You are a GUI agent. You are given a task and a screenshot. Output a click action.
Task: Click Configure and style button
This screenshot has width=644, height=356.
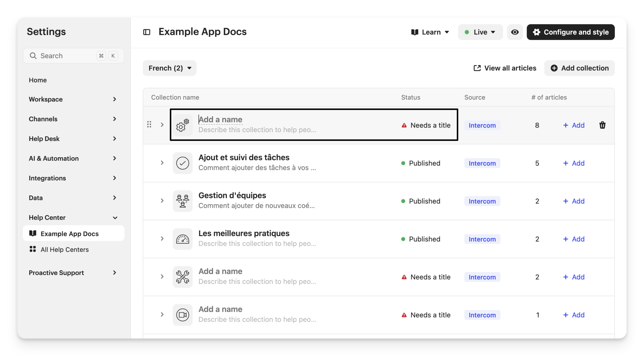coord(570,32)
